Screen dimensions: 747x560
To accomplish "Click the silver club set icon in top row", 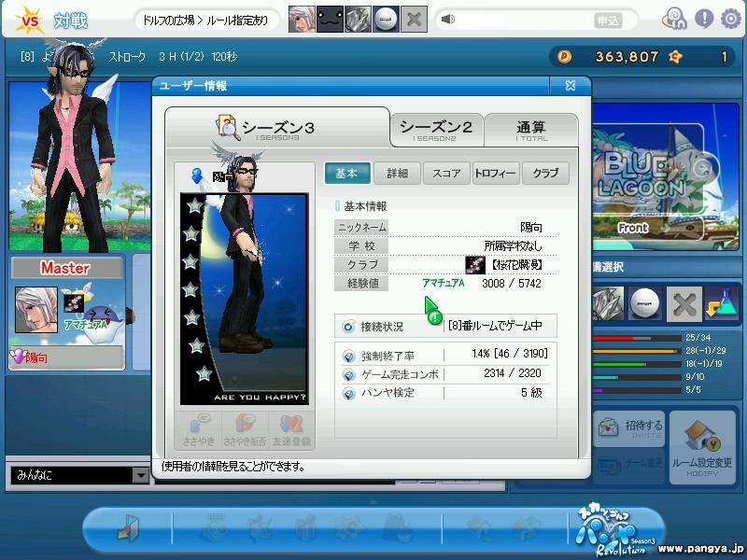I will [358, 20].
